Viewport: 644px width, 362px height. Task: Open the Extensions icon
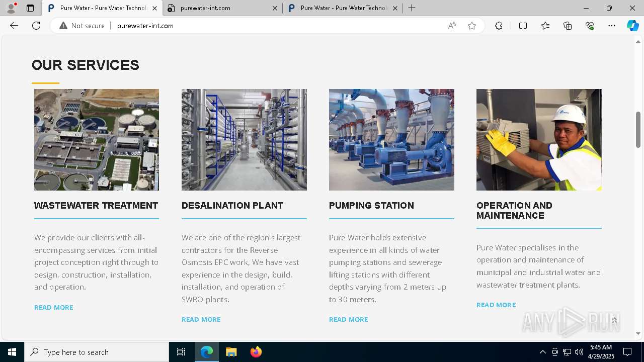[x=499, y=26]
